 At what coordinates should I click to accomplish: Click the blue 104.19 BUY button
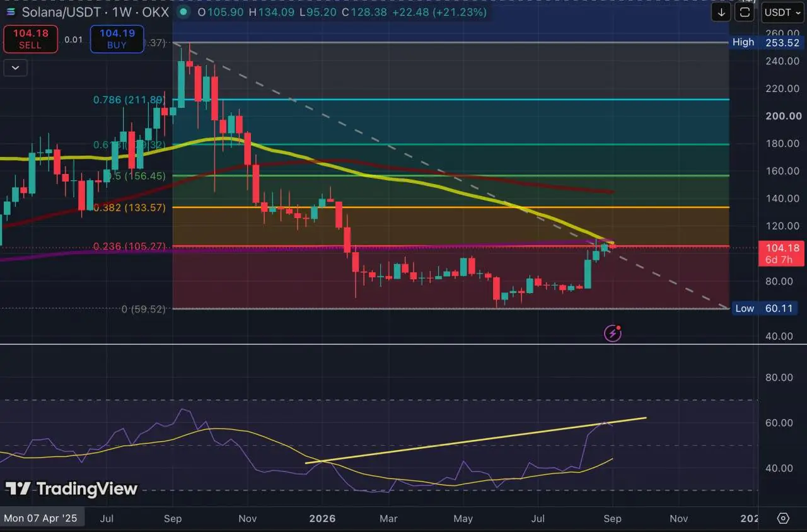point(117,39)
